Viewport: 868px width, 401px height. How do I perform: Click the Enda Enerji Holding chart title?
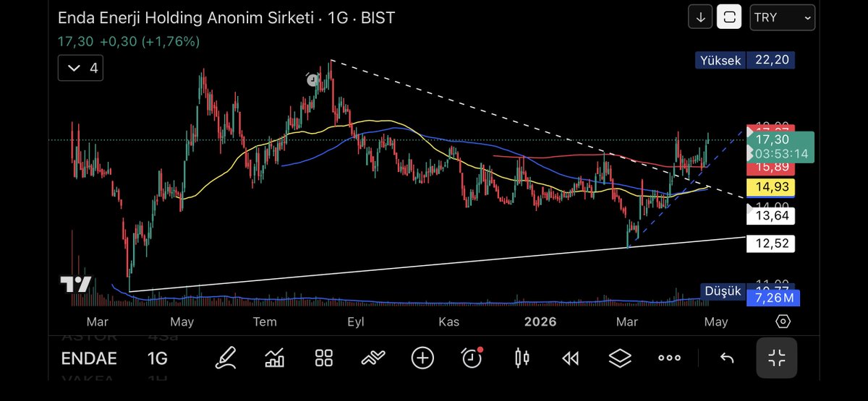(226, 17)
